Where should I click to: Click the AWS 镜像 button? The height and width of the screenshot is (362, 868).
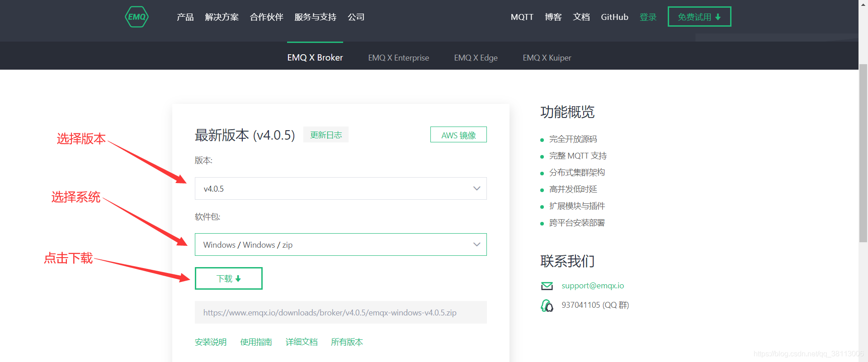click(x=458, y=135)
